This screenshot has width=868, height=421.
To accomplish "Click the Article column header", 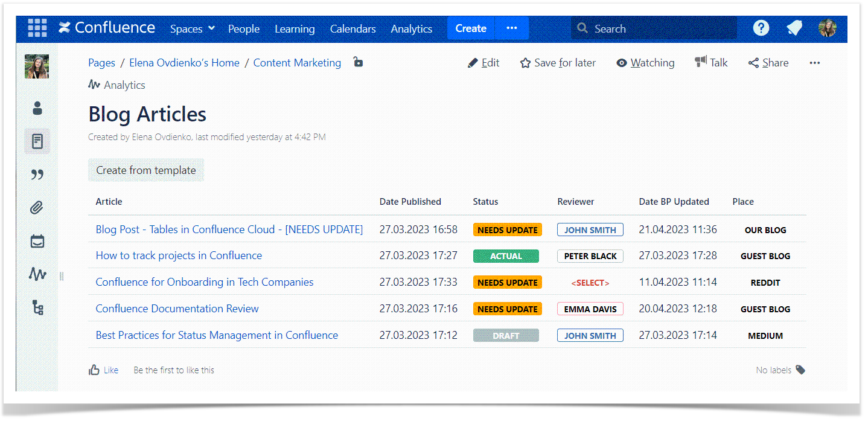I will pos(109,202).
